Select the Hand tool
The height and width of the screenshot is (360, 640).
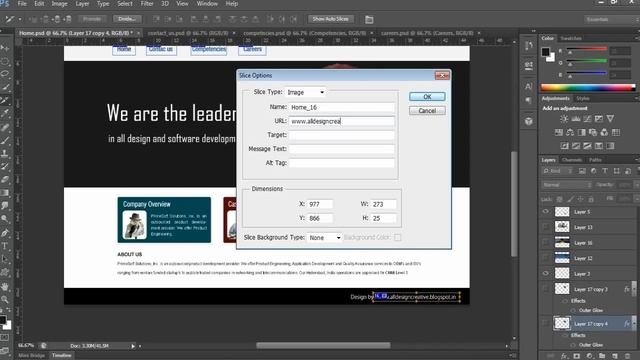click(5, 287)
